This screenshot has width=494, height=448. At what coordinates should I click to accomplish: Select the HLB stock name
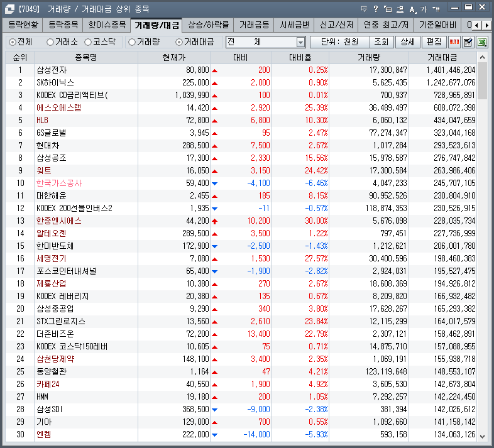42,121
